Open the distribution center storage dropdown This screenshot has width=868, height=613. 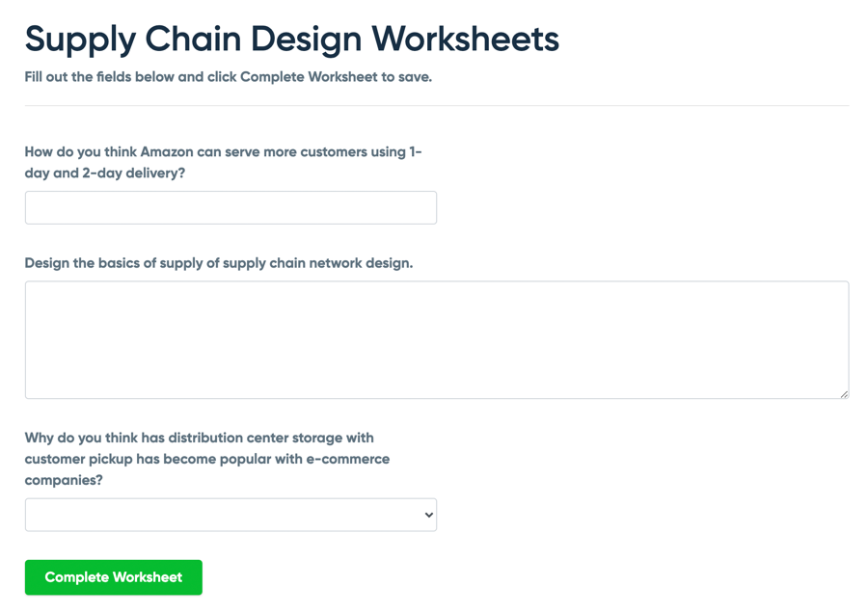[x=231, y=515]
